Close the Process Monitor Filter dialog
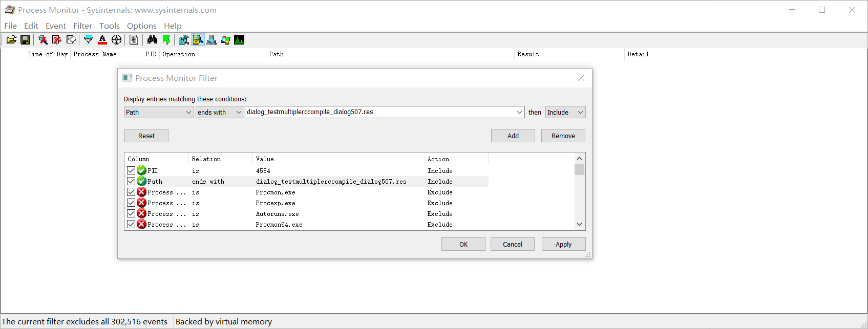 581,78
